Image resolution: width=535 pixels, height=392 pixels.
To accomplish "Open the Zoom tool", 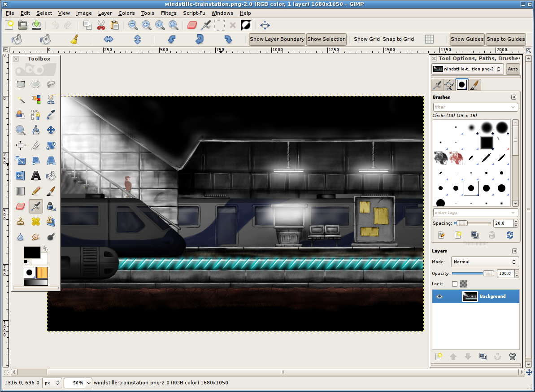I will click(x=20, y=130).
